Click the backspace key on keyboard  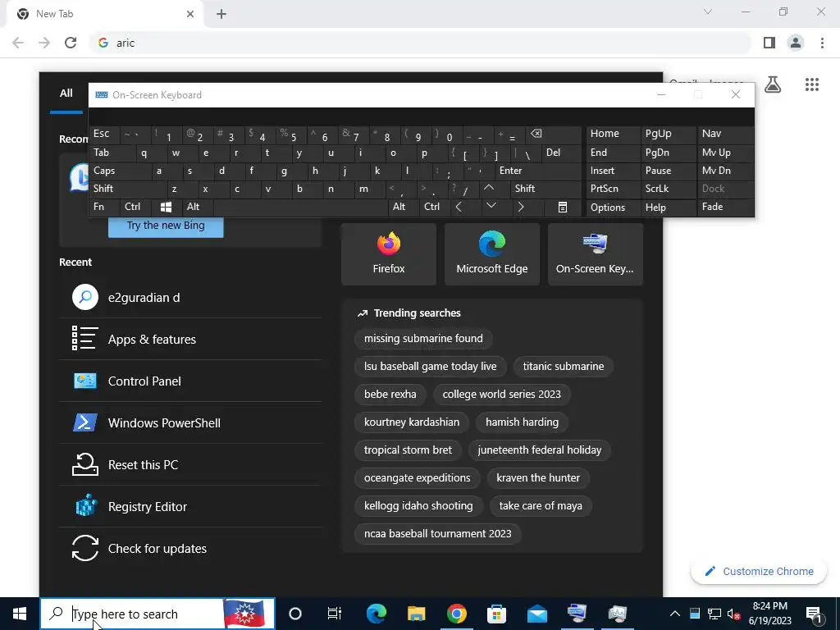point(554,135)
